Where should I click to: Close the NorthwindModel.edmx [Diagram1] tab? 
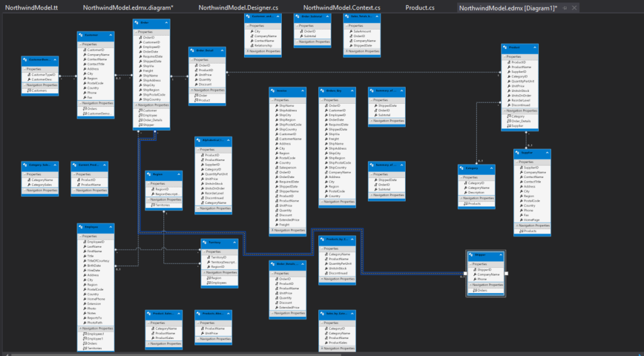[x=574, y=8]
